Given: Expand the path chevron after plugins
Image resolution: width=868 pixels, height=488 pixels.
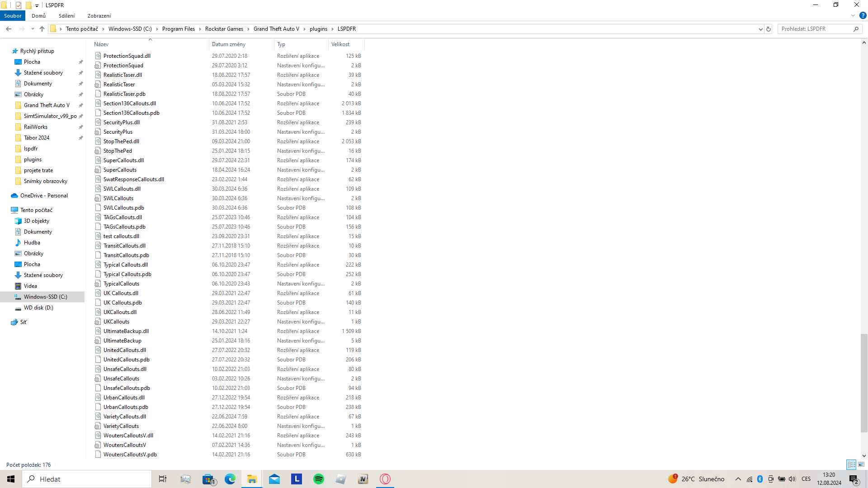Looking at the screenshot, I should tap(333, 29).
